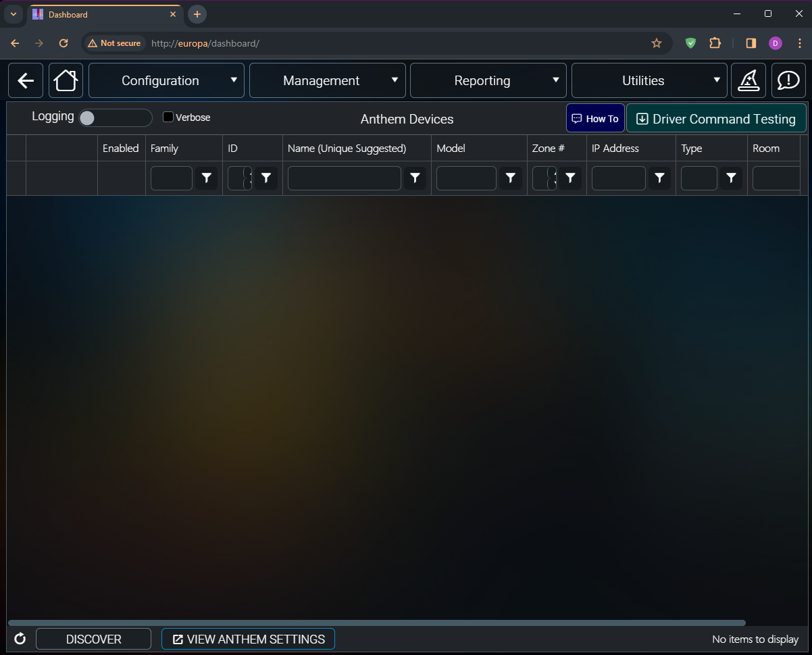The height and width of the screenshot is (655, 812).
Task: Sort by the Family column header
Action: pos(184,148)
